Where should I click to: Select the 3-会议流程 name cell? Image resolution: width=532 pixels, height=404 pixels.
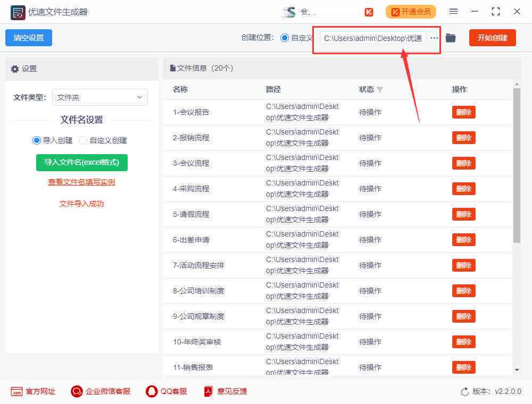click(x=191, y=163)
